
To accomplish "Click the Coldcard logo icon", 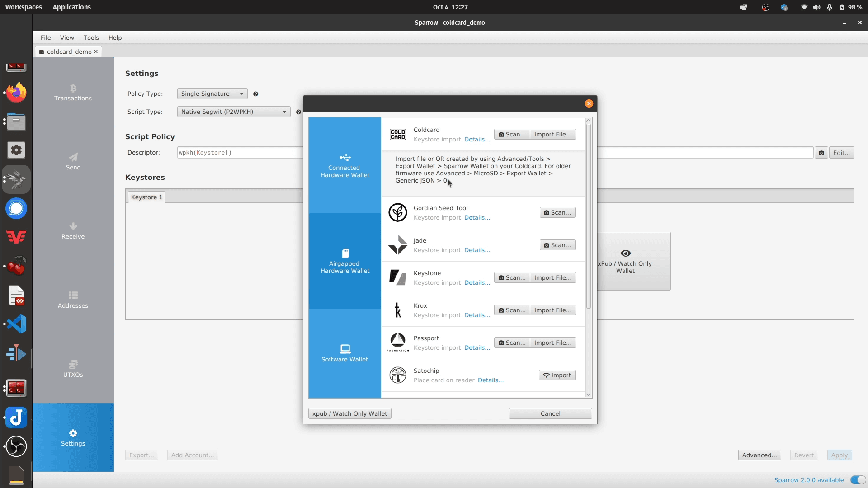I will (x=398, y=135).
